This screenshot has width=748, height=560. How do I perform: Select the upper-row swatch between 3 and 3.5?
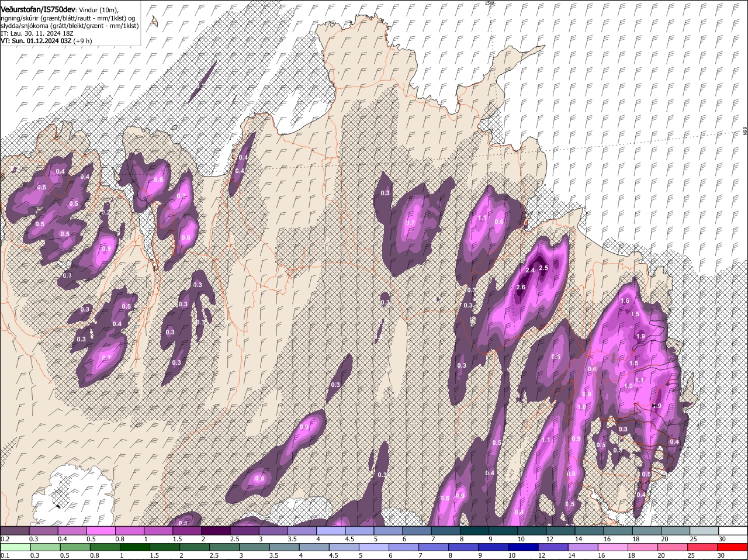pyautogui.click(x=273, y=531)
